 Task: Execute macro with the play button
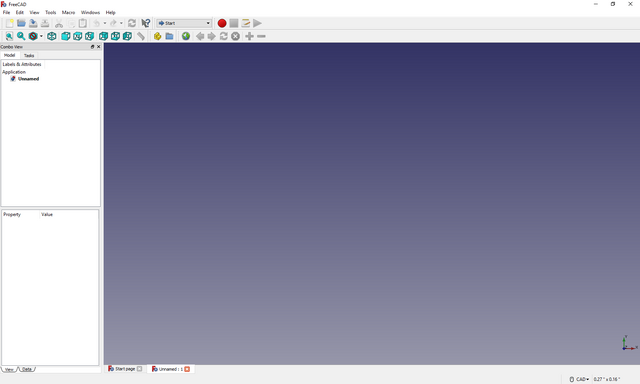tap(257, 23)
